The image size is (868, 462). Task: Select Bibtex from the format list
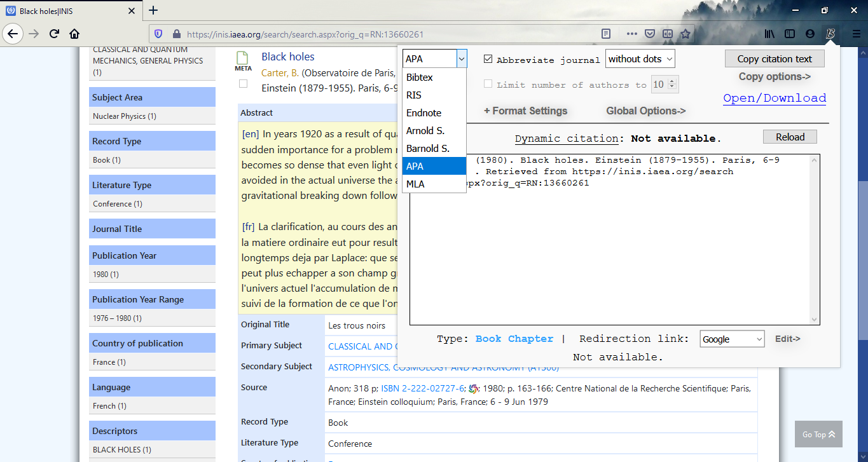420,77
